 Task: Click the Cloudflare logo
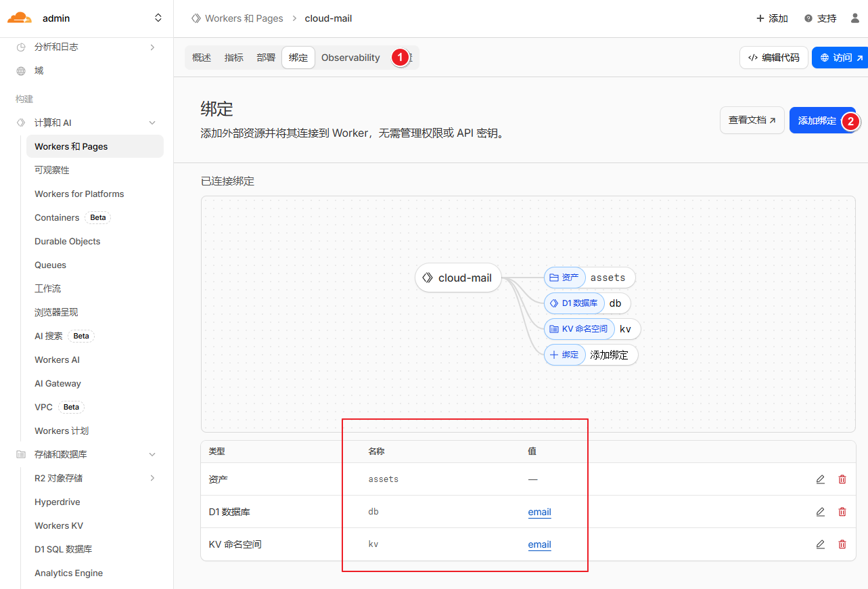pyautogui.click(x=20, y=18)
